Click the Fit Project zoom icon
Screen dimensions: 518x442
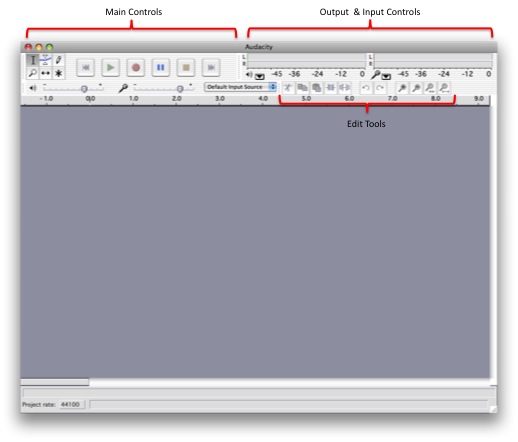(x=444, y=88)
